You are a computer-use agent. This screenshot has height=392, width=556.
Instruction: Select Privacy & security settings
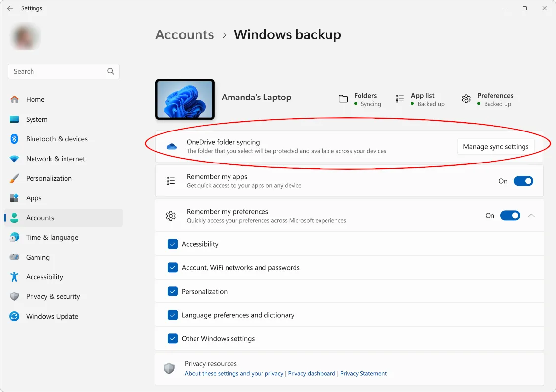(x=53, y=296)
